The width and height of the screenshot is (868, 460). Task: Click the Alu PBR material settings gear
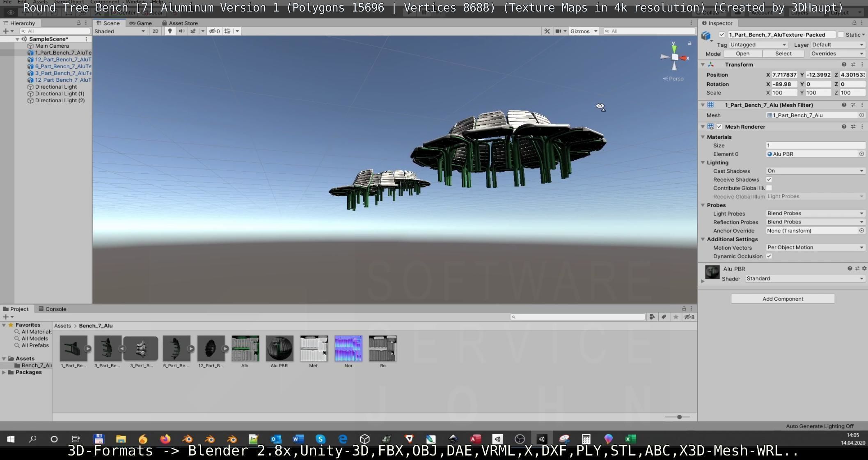pos(864,269)
